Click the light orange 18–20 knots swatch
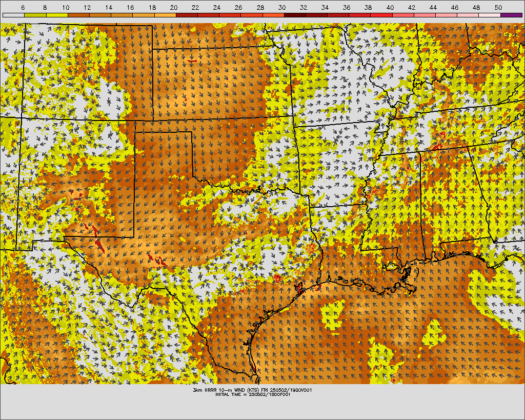525x420 pixels. tap(165, 15)
